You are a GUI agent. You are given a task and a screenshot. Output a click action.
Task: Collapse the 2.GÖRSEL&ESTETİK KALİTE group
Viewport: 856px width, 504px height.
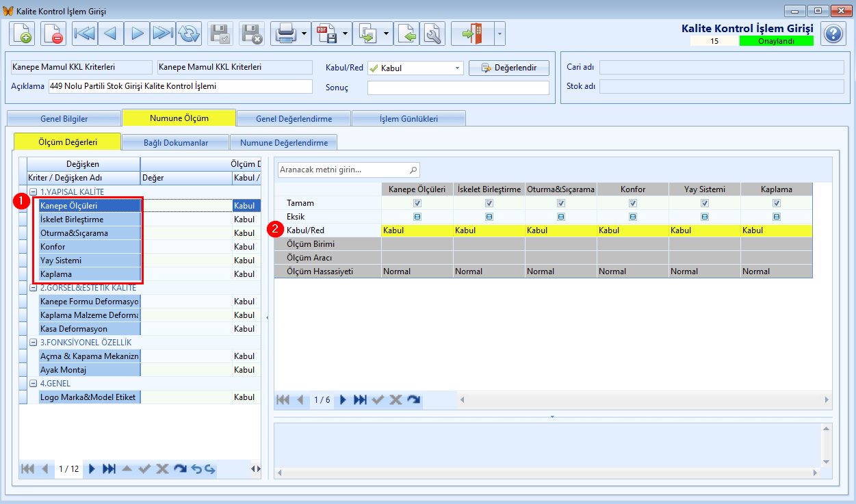33,288
